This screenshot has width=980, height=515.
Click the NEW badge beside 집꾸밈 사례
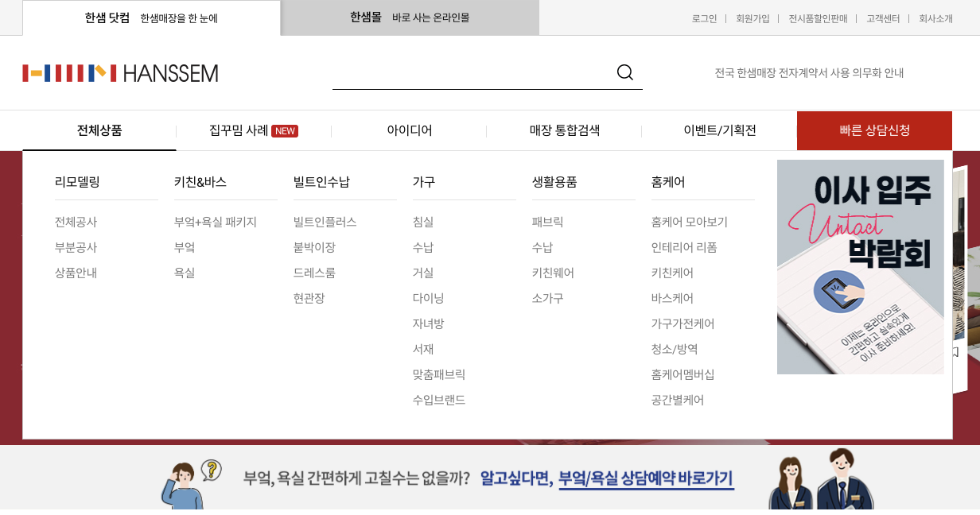point(285,131)
